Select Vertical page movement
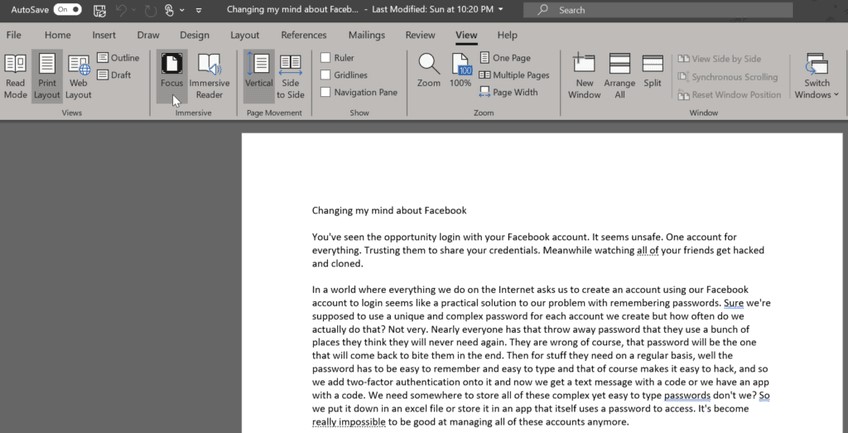 coord(259,76)
